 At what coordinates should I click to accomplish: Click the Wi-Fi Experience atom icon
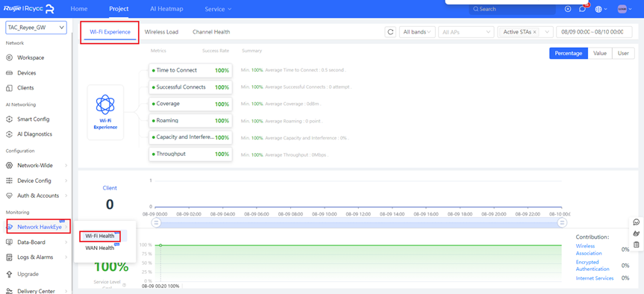(105, 104)
